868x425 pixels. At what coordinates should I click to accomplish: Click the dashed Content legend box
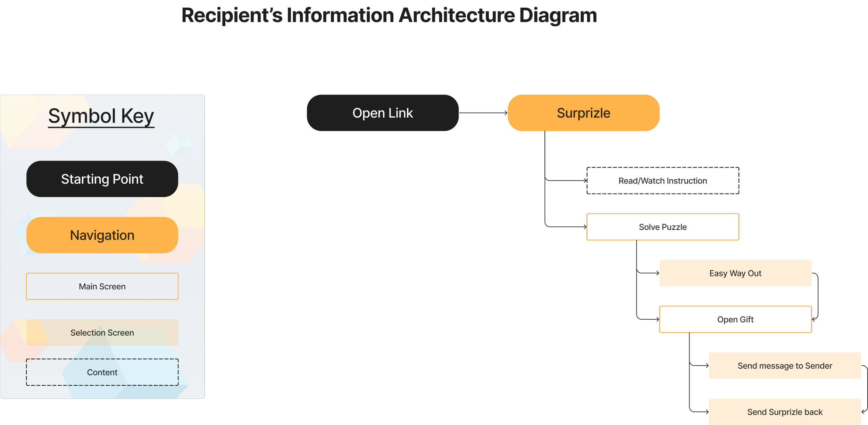(102, 372)
